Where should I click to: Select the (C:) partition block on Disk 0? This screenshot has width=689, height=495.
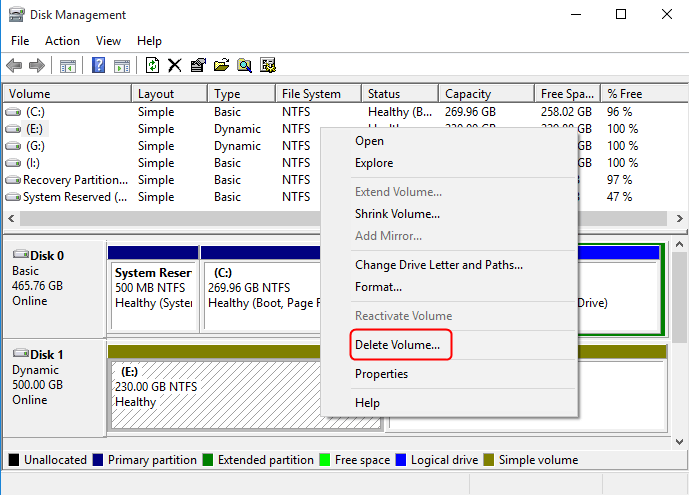point(260,287)
